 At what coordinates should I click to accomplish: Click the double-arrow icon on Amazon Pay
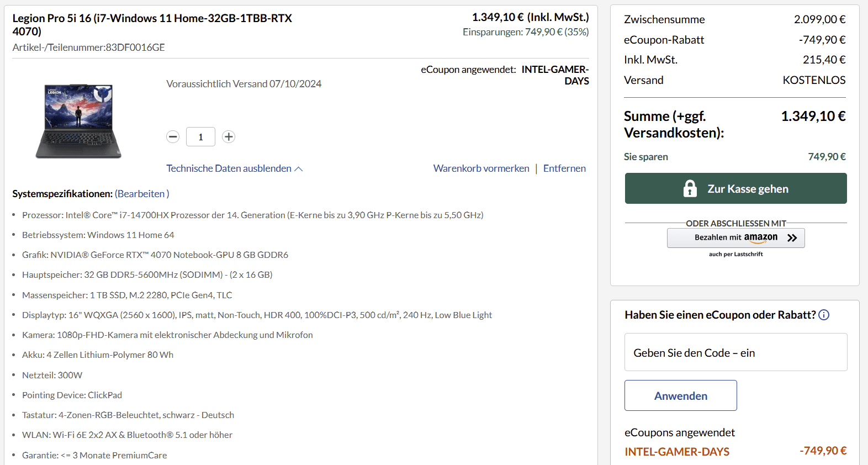click(x=792, y=238)
